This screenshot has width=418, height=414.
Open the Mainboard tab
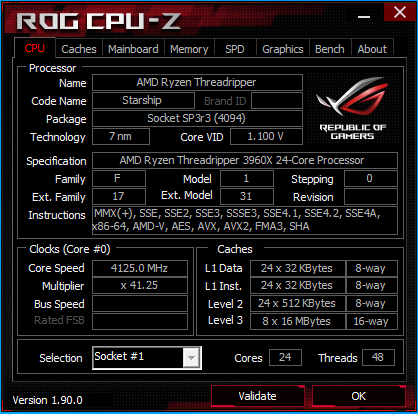pyautogui.click(x=133, y=49)
